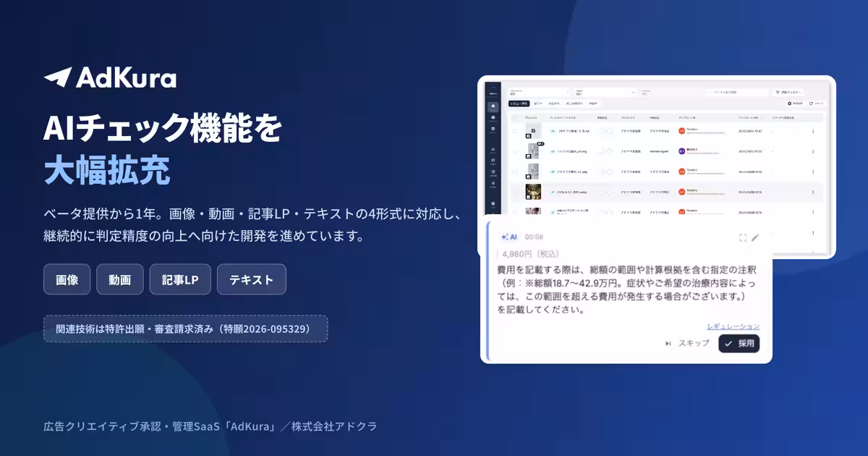Click the 画像 format tag

click(x=67, y=279)
